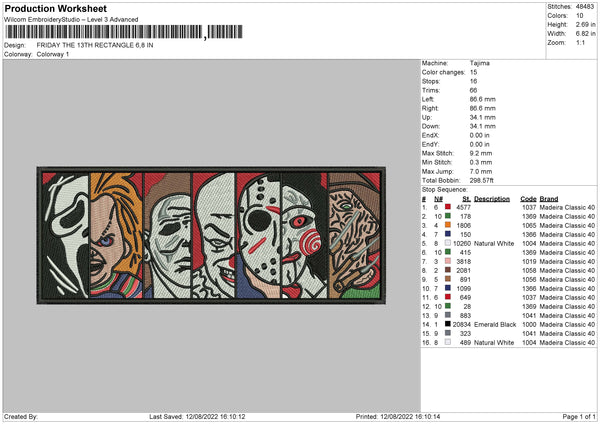Select the Min Stitch value 0.3 mm
Screen dimensions: 600x424
[x=481, y=162]
